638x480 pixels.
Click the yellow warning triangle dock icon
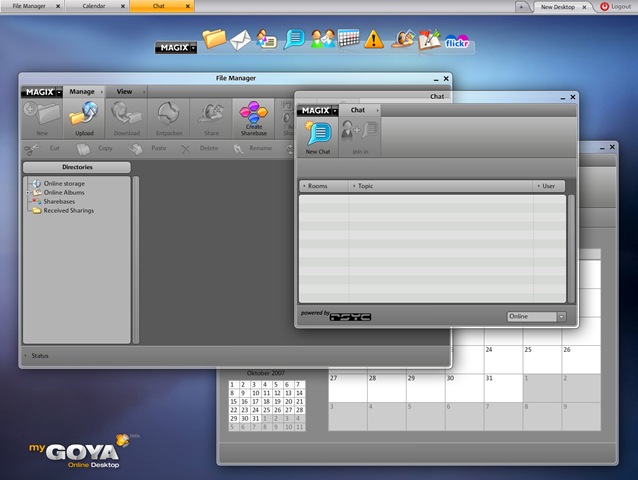(x=374, y=40)
